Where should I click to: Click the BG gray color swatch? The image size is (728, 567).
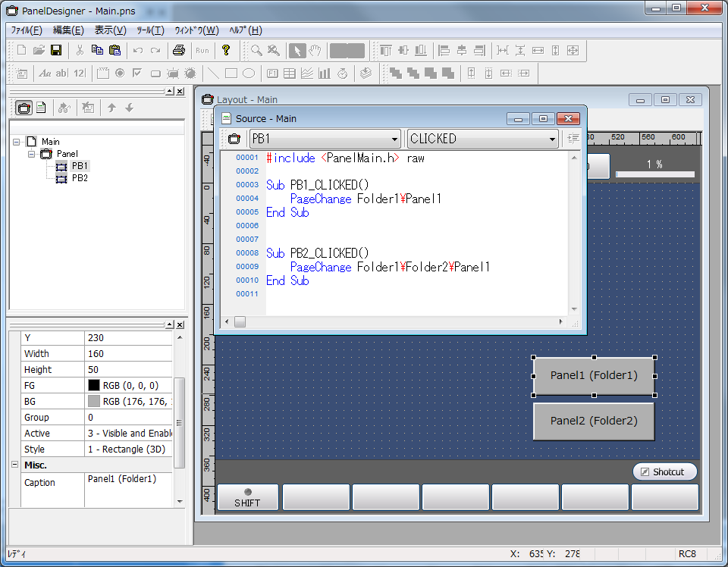point(94,402)
